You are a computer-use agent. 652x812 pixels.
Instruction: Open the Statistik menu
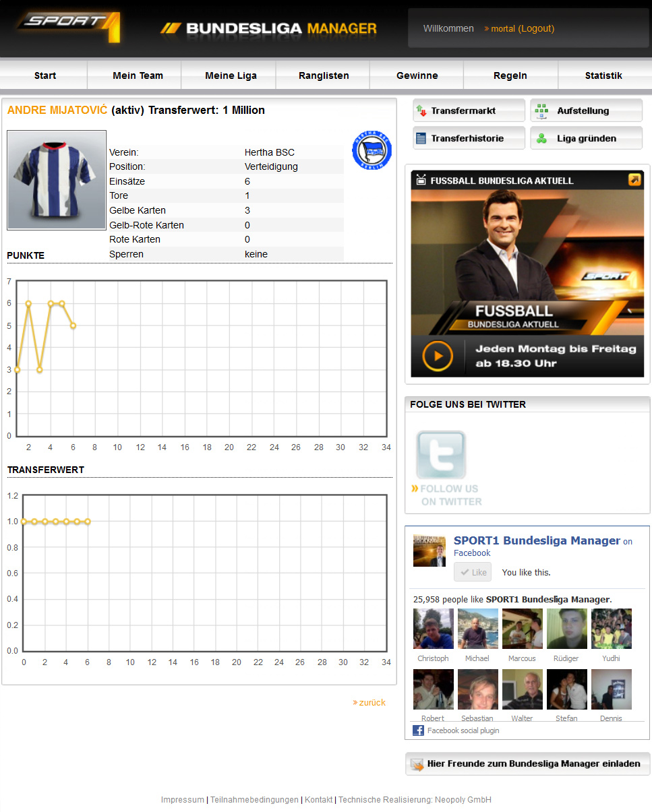603,75
